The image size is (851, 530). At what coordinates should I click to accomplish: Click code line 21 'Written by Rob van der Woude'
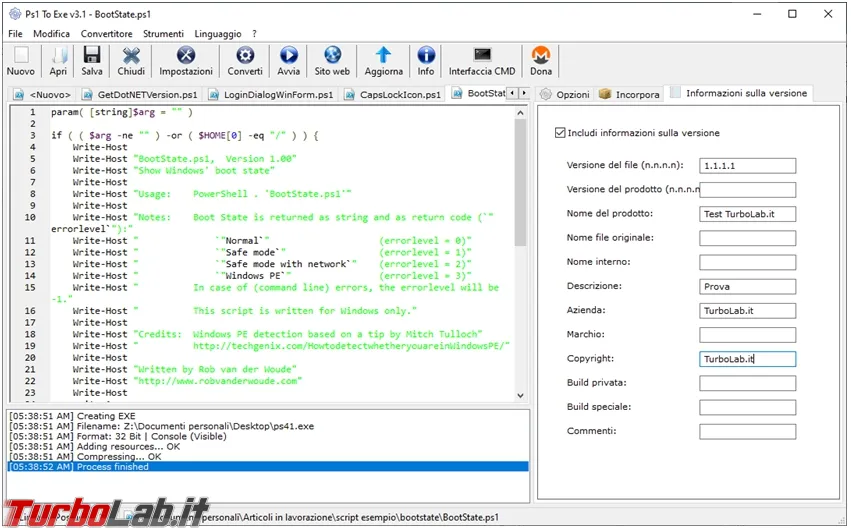click(x=185, y=369)
